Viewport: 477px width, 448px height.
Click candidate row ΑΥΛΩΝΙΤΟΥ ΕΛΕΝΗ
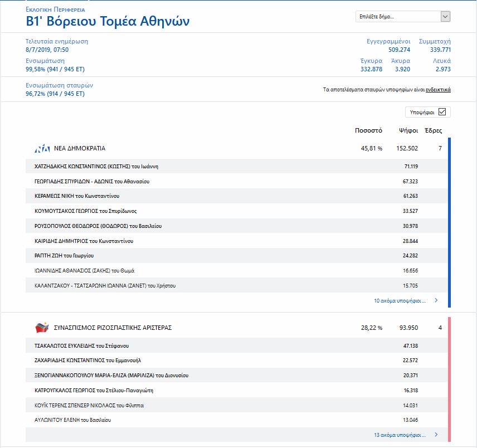[x=236, y=420]
